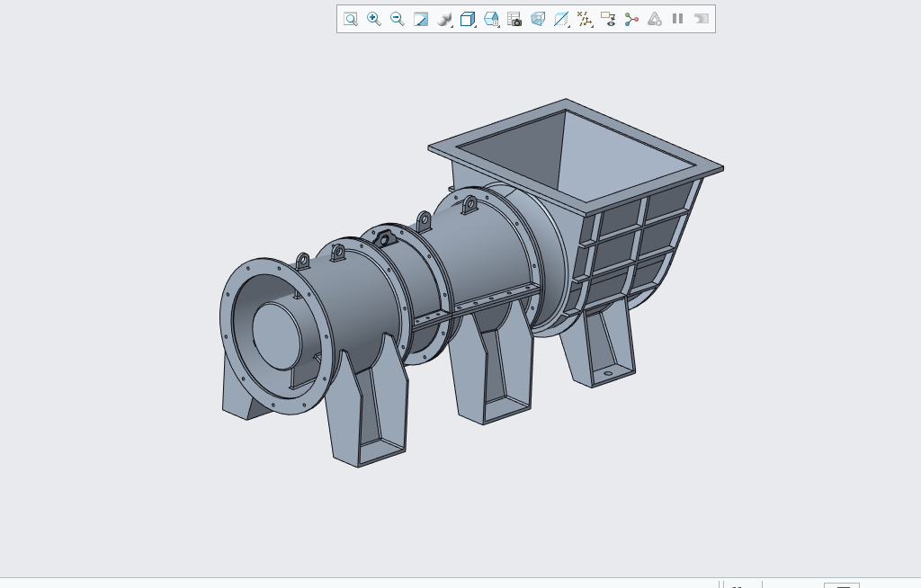
Task: Click the Zoom In magnifier icon
Action: [373, 20]
